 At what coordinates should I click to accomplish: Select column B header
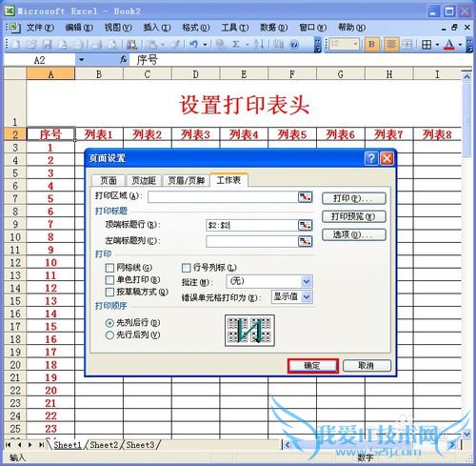pyautogui.click(x=99, y=74)
